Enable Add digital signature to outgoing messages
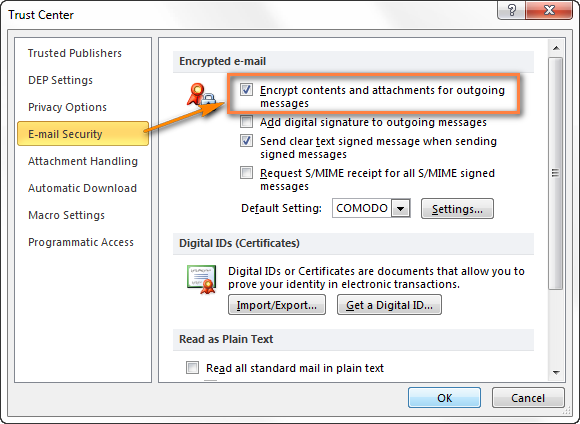Viewport: 580px width, 424px height. coord(246,121)
